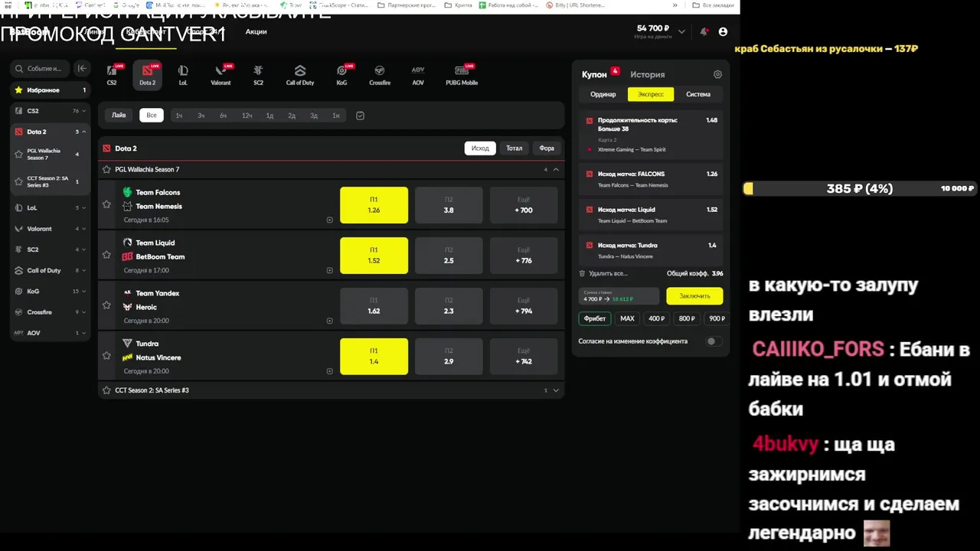
Task: Pick the 400 ₽ quick stake
Action: pos(657,318)
